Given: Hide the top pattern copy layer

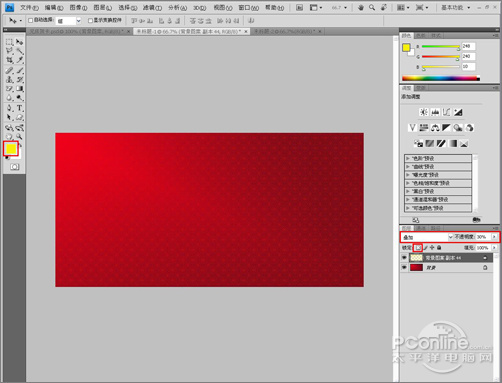Looking at the screenshot, I should (x=404, y=258).
